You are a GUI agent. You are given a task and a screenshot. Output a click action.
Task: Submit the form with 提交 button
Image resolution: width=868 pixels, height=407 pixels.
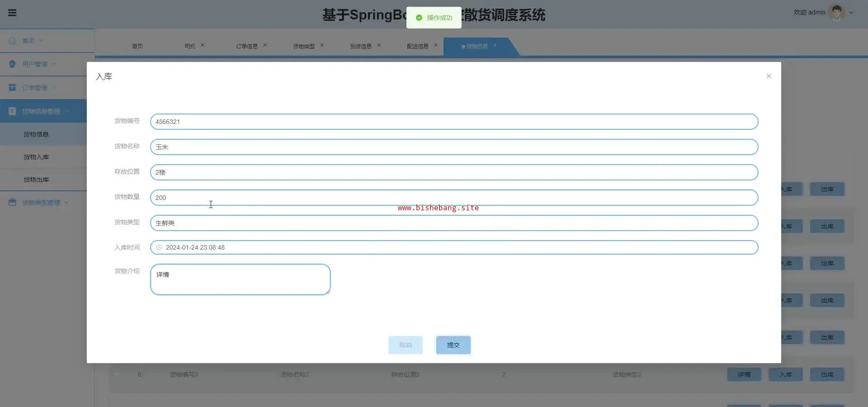tap(453, 345)
